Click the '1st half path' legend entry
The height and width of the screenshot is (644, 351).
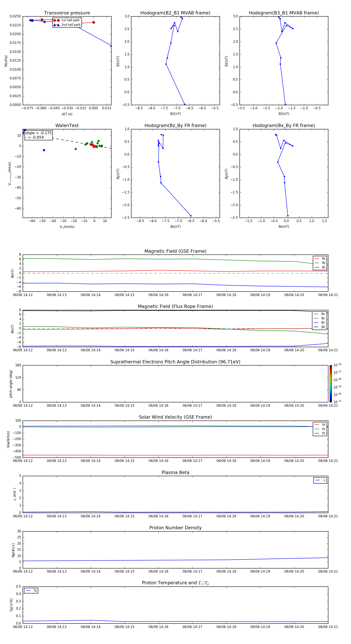pos(67,20)
